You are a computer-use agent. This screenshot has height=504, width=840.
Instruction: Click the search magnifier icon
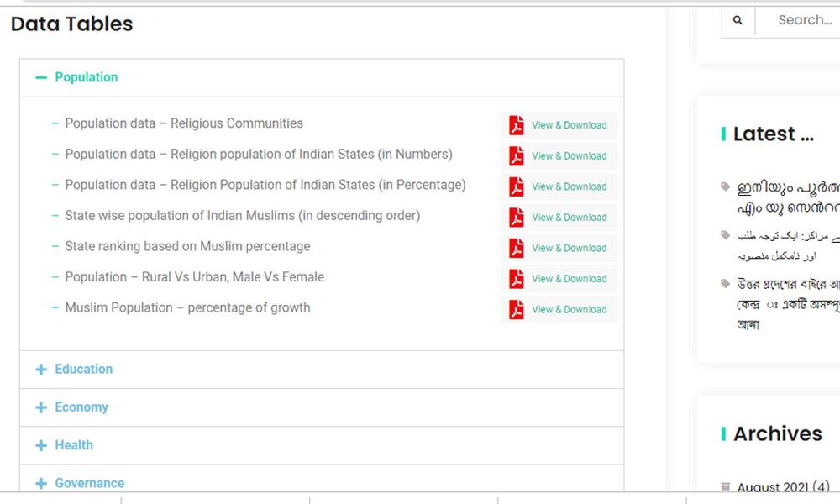(738, 20)
